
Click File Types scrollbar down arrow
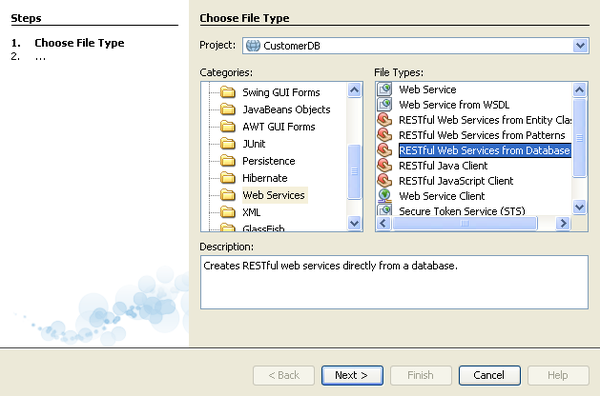pyautogui.click(x=580, y=207)
